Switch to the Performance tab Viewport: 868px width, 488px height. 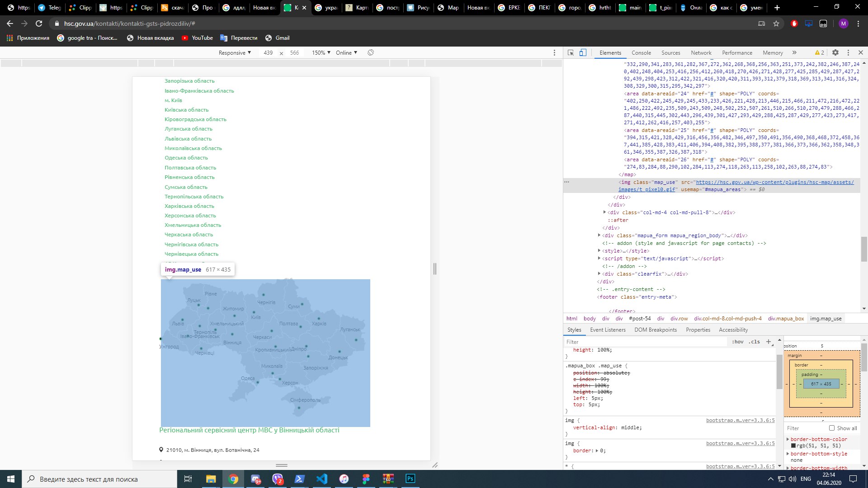[737, 53]
